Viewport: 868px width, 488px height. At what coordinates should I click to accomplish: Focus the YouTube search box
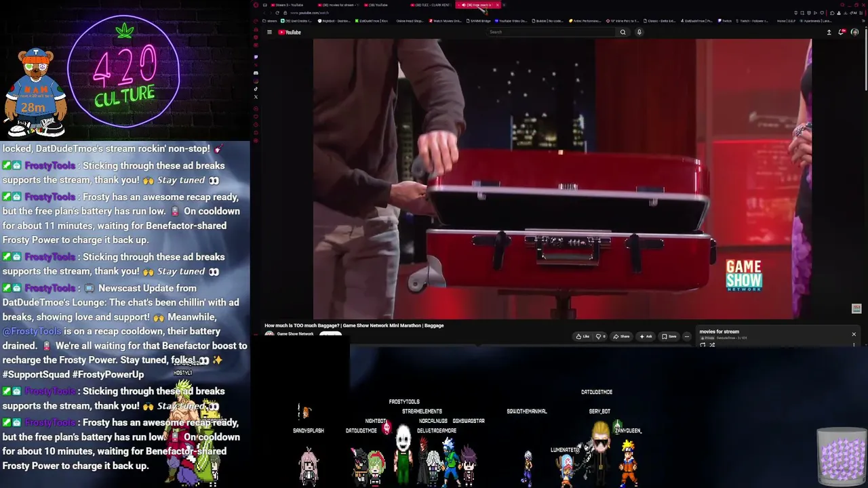coord(551,32)
